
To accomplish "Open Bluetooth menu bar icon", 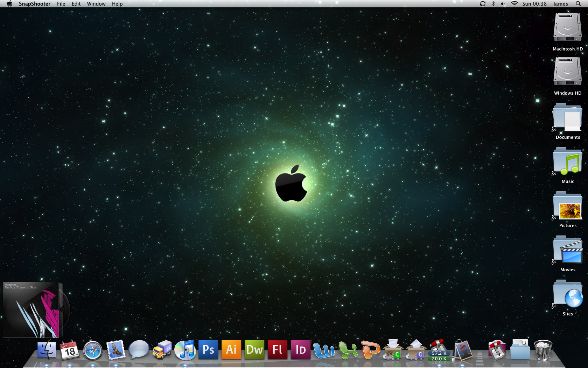I will pyautogui.click(x=493, y=4).
